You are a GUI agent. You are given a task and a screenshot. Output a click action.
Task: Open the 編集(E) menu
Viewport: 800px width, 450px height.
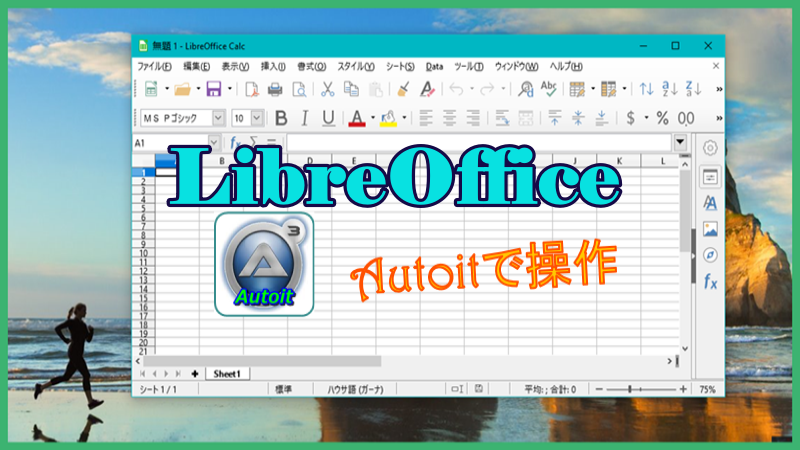pyautogui.click(x=196, y=66)
